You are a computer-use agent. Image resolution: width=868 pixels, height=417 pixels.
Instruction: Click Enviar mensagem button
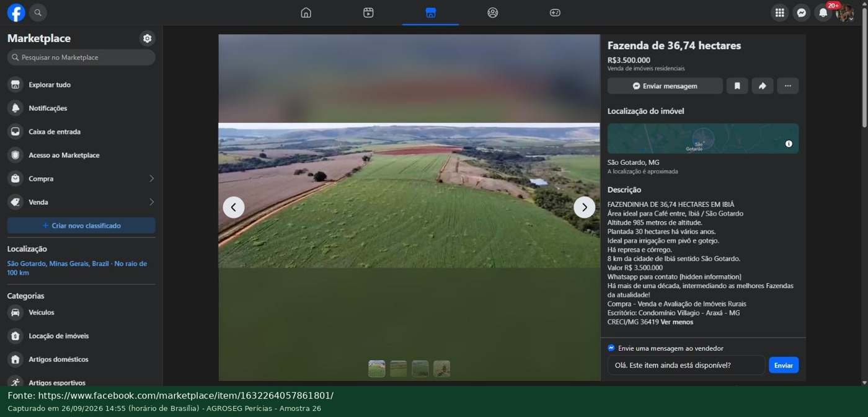[x=665, y=86]
